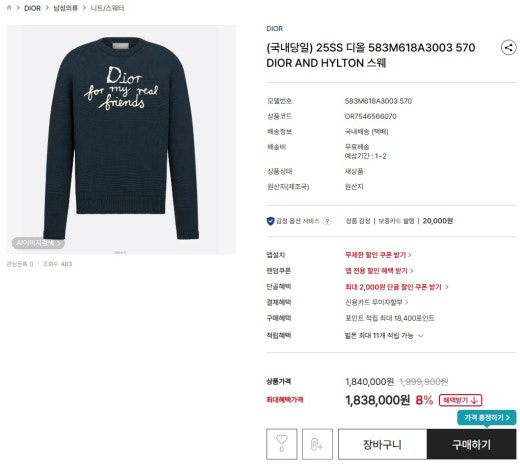This screenshot has height=465, width=520.
Task: Click the 장바구니 cart button
Action: point(382,444)
